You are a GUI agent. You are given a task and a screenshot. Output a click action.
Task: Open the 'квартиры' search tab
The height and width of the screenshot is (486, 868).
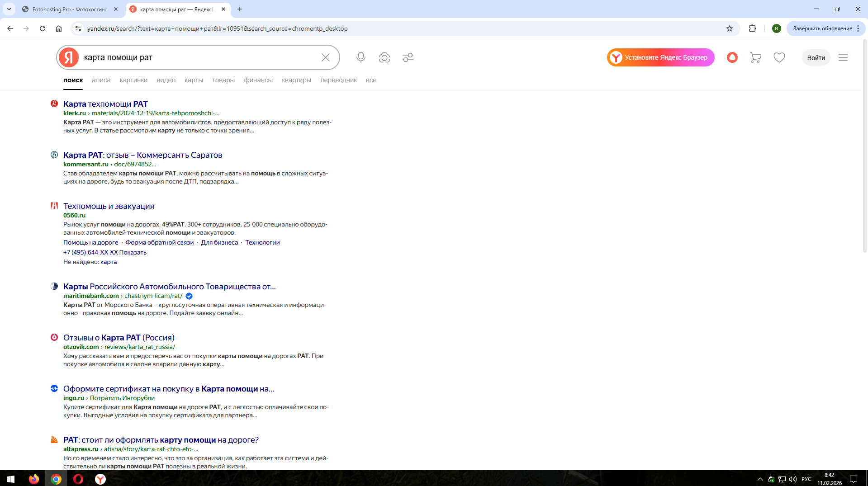[297, 80]
